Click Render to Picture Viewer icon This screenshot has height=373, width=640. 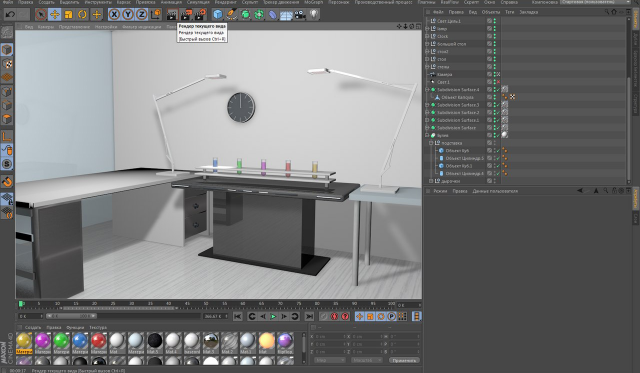pos(186,15)
